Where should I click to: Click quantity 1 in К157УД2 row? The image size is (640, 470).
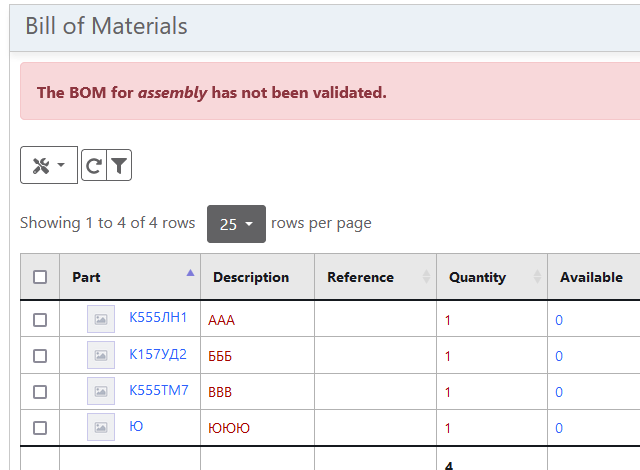coord(448,356)
